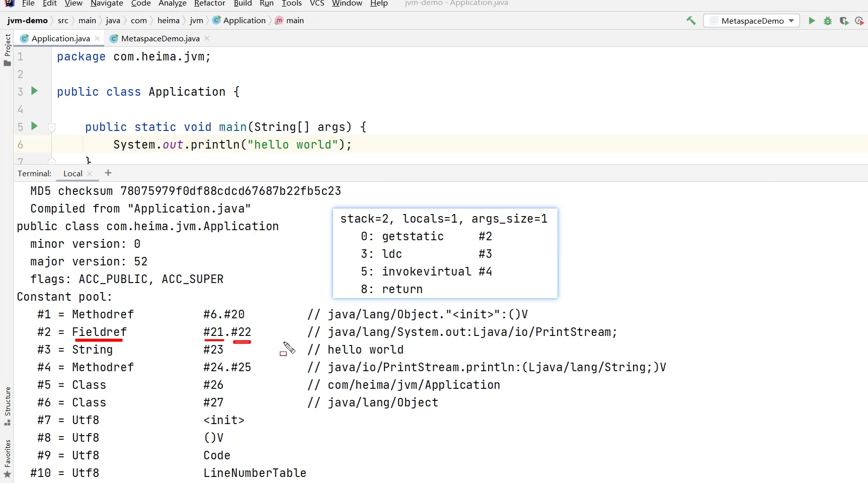Click line number 6 in gutter
This screenshot has width=868, height=483.
pyautogui.click(x=20, y=145)
